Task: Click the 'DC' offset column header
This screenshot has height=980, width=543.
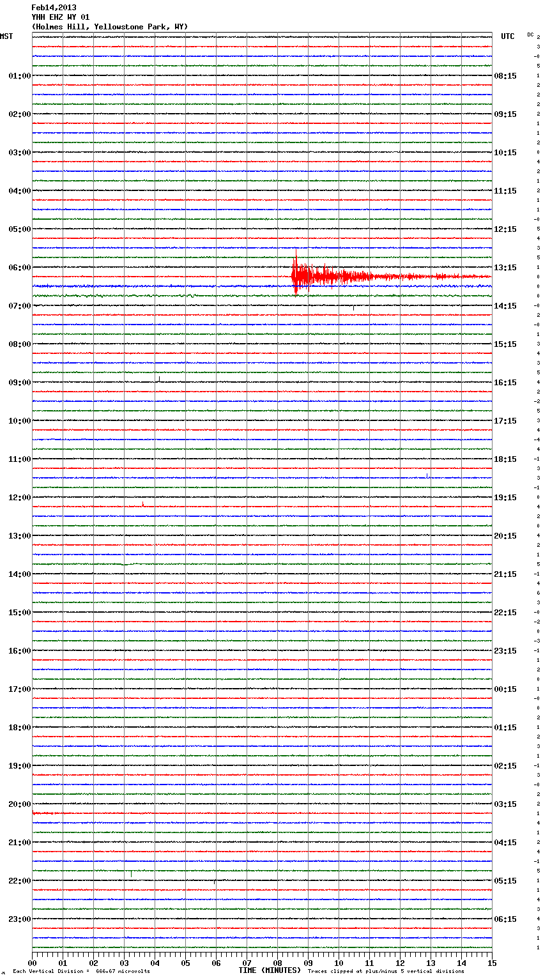Action: [x=530, y=34]
